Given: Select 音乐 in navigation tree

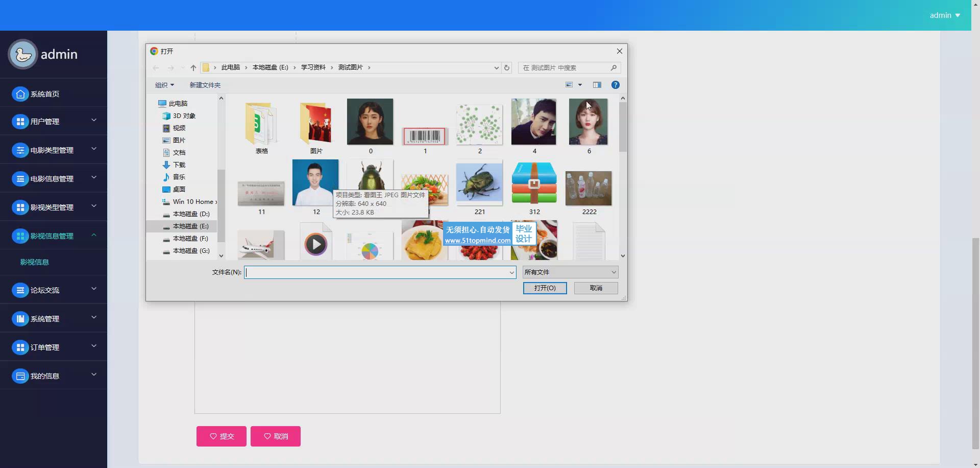Looking at the screenshot, I should (174, 177).
